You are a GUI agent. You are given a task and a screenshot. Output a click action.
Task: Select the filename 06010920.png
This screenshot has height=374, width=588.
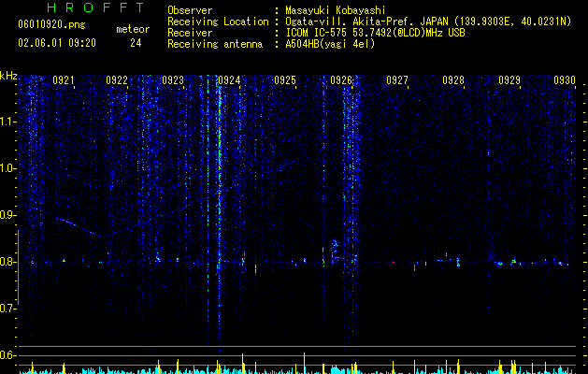click(x=51, y=25)
